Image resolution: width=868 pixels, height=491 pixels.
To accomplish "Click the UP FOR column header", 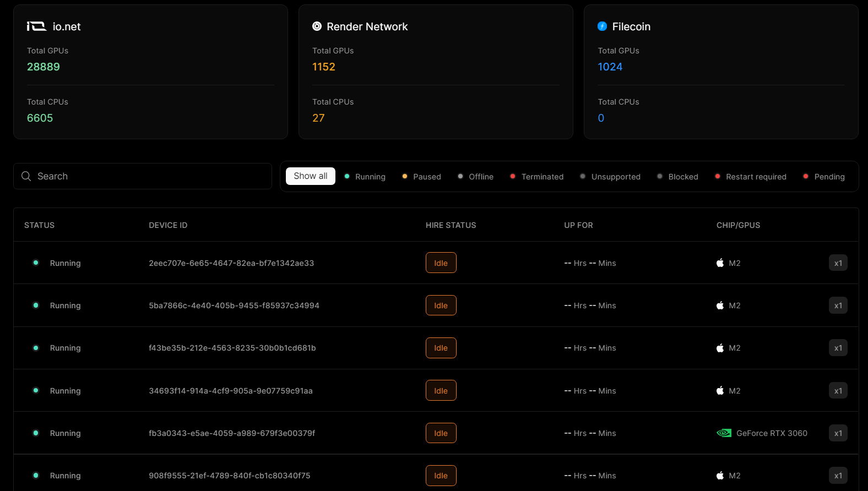I will (579, 225).
